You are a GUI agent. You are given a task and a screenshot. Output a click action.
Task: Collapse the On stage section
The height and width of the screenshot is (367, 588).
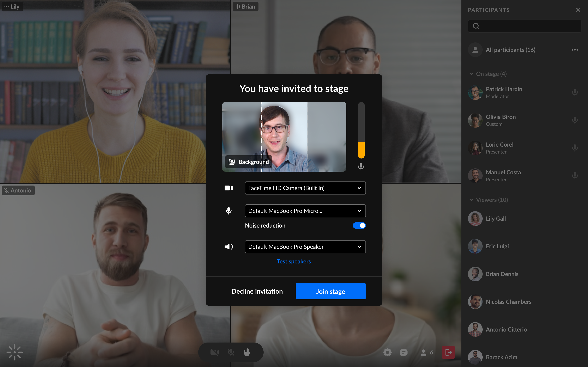[x=471, y=74]
